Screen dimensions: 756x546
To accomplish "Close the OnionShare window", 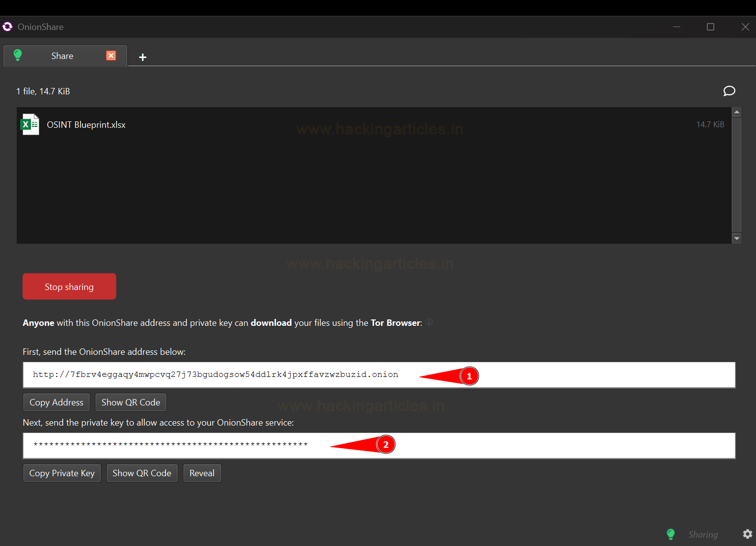I will pos(745,27).
